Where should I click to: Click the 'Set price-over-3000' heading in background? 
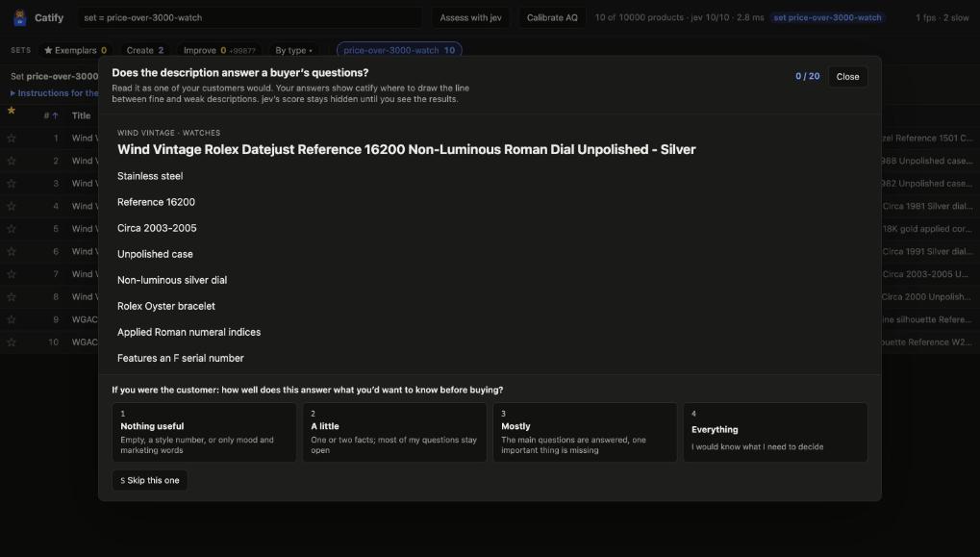coord(55,76)
